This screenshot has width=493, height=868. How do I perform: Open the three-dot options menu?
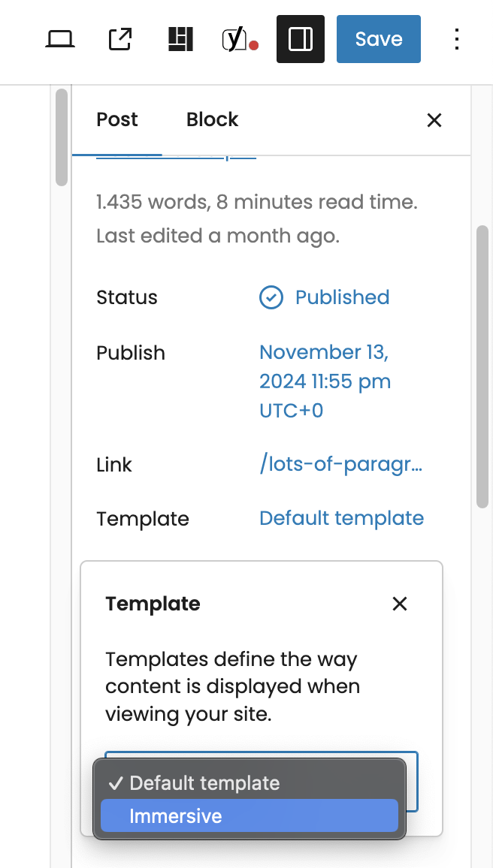click(457, 39)
